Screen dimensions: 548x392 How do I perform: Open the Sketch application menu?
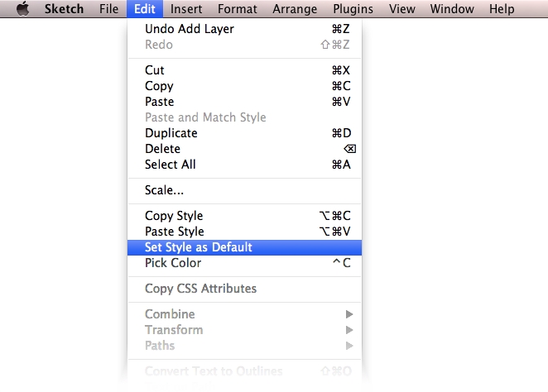pyautogui.click(x=64, y=9)
